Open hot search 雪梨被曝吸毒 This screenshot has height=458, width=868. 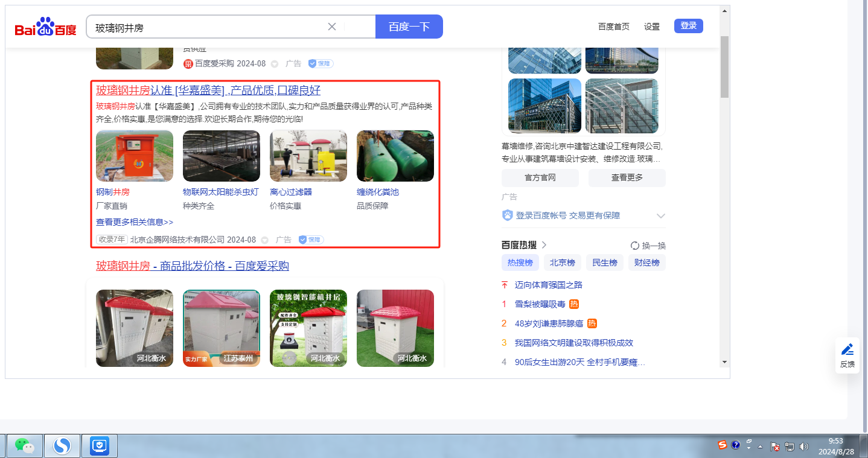tap(540, 304)
